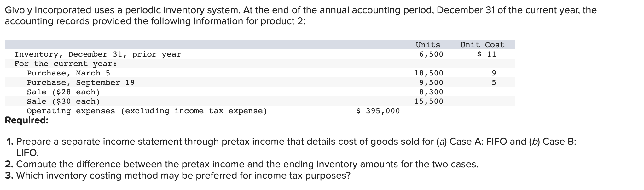Click the 9,500 units value
Screen dimensions: 644x190
(431, 82)
